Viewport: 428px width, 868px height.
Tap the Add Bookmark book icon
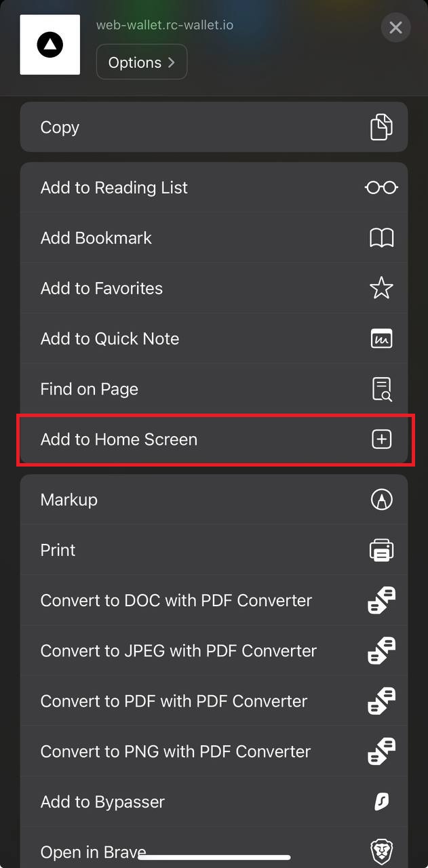tap(381, 238)
